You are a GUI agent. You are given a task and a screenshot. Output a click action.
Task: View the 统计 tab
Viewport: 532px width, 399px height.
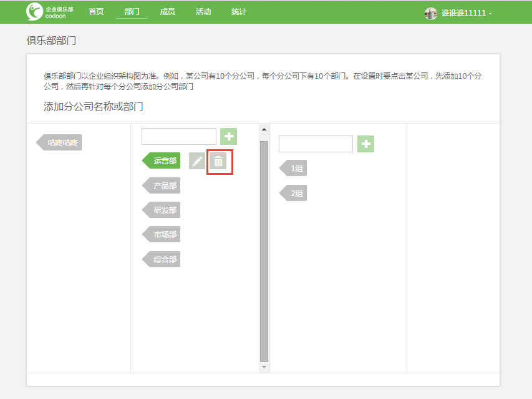[x=239, y=12]
